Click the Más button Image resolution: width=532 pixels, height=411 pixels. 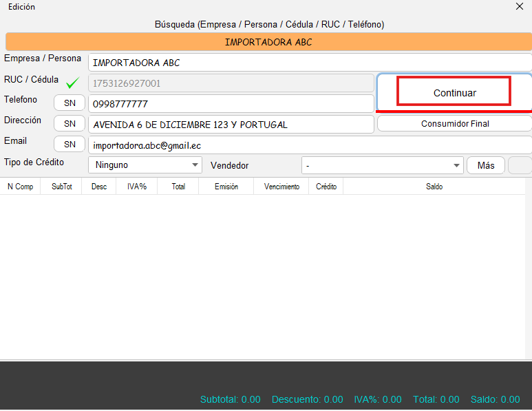coord(486,165)
